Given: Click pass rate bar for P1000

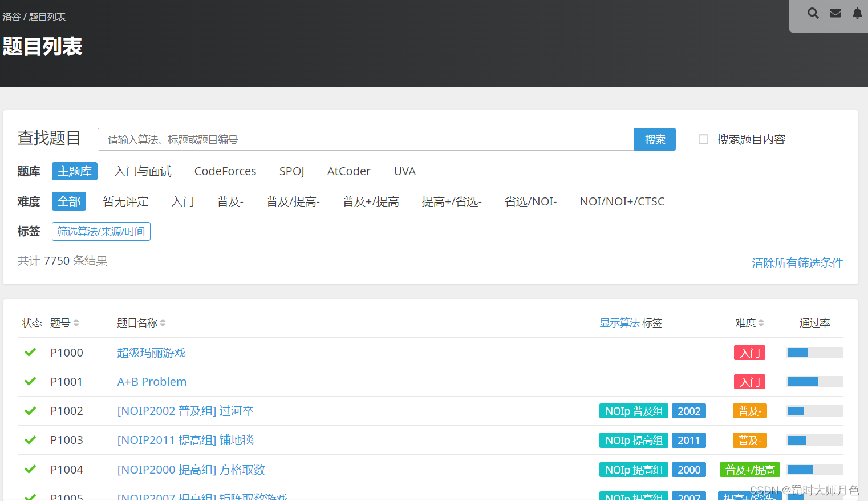Looking at the screenshot, I should click(x=815, y=353).
